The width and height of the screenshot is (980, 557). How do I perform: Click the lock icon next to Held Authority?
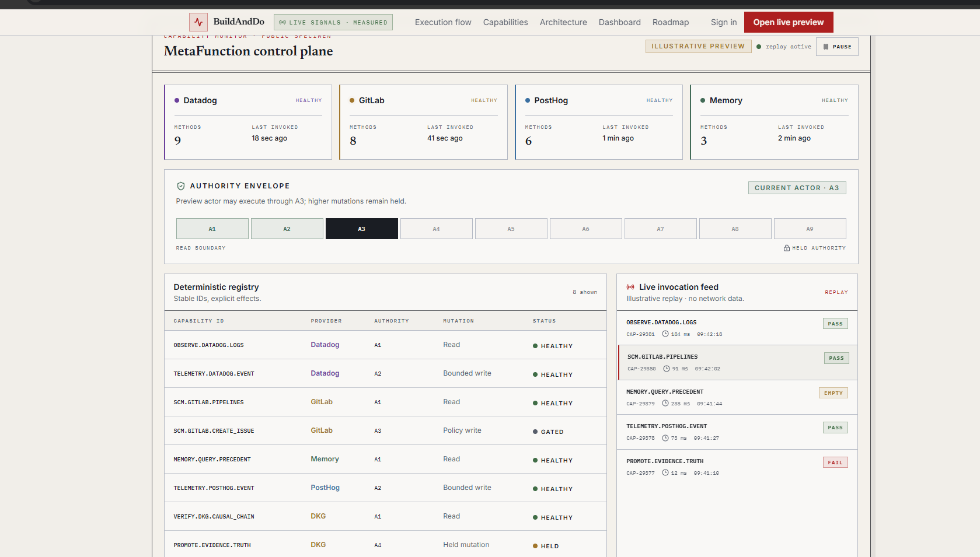(x=787, y=248)
